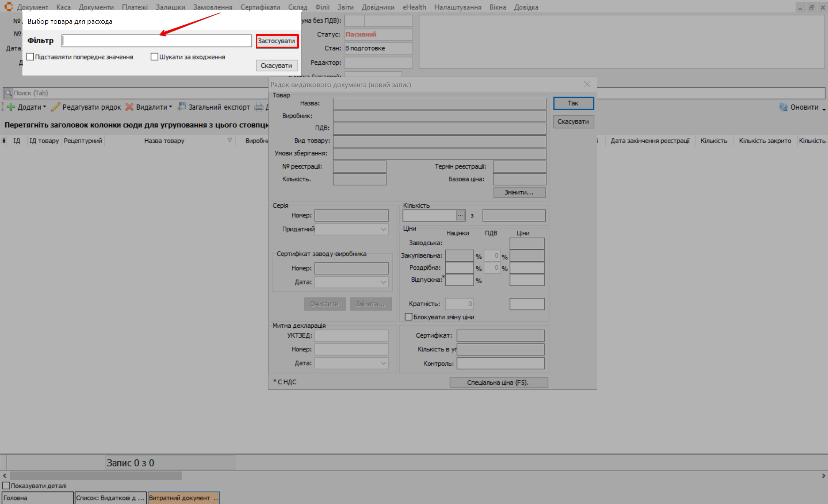This screenshot has height=504, width=828.
Task: Open the certificate Дата dropdown
Action: (383, 282)
